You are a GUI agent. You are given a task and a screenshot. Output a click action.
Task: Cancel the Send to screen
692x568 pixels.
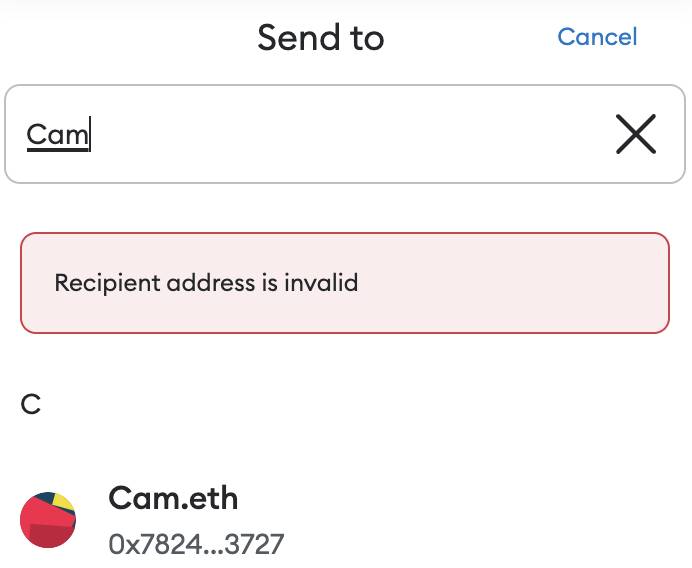(597, 37)
